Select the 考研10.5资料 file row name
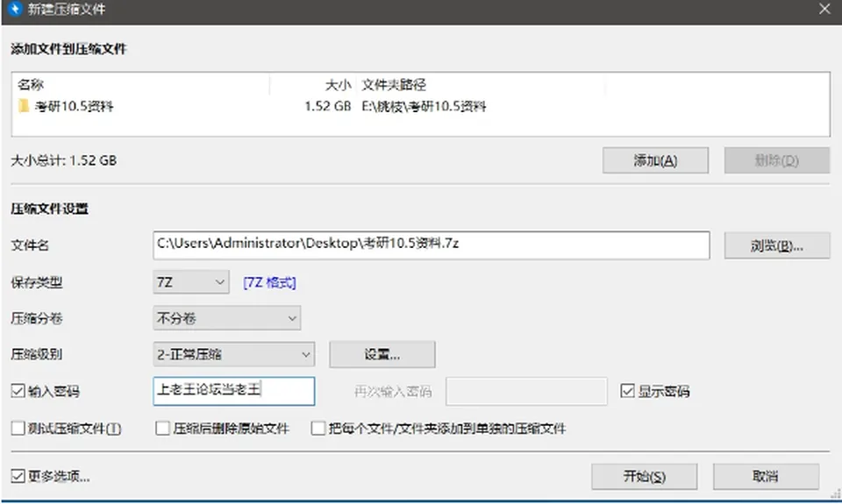Screen dimensions: 842x504 74,106
